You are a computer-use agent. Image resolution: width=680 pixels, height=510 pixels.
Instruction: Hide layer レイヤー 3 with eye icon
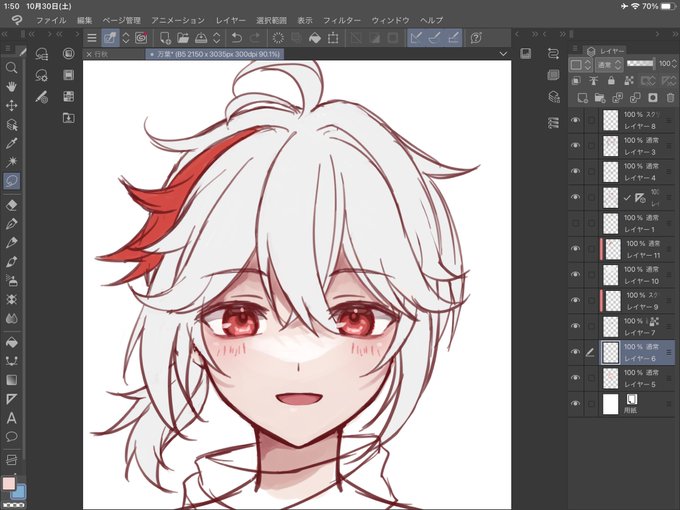point(575,145)
